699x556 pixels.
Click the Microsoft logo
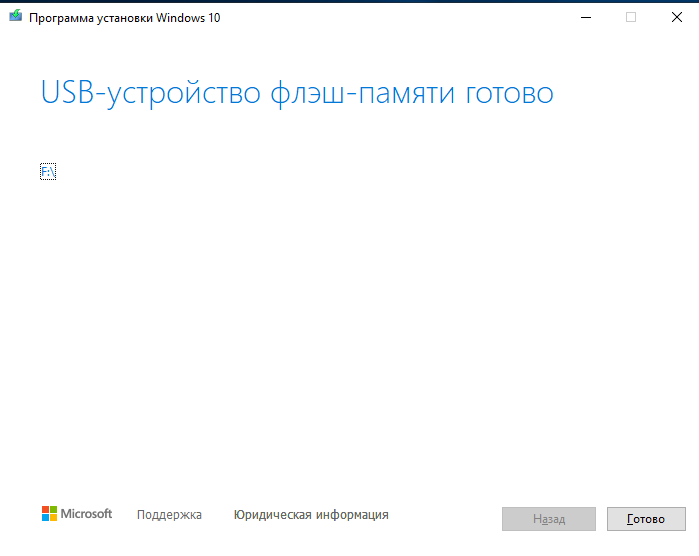(77, 514)
